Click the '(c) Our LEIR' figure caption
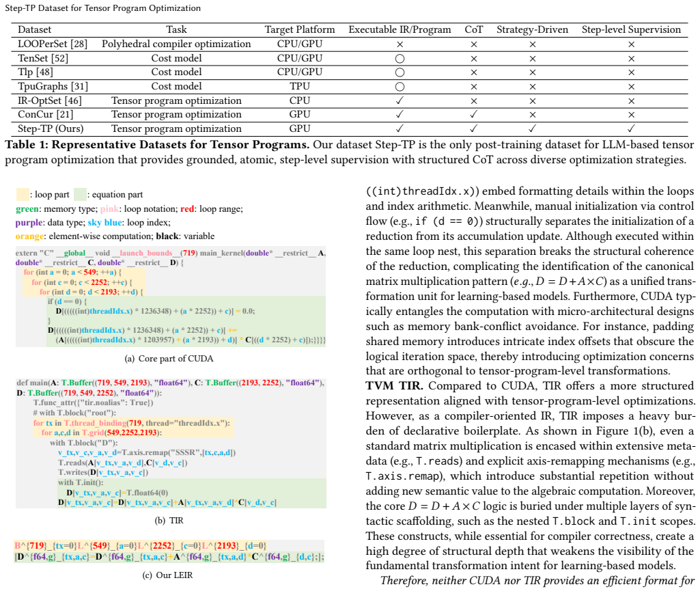Viewport: 700px width, 589px height. point(167,575)
